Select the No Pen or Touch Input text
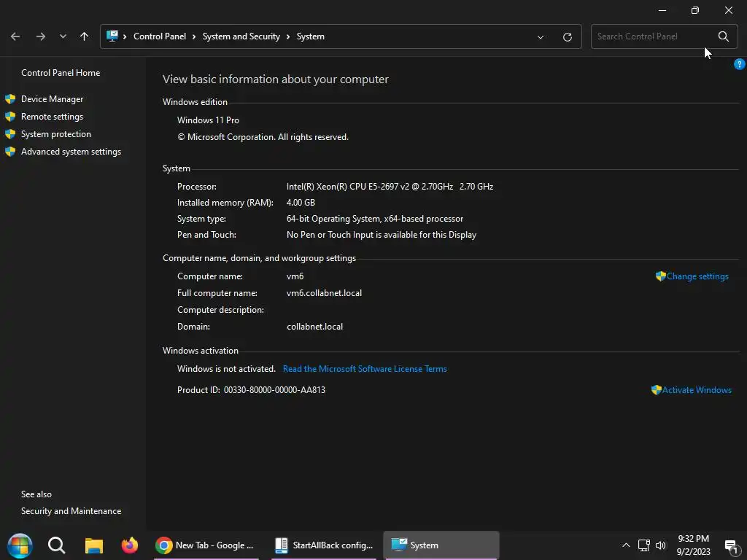The image size is (747, 560). click(x=381, y=235)
